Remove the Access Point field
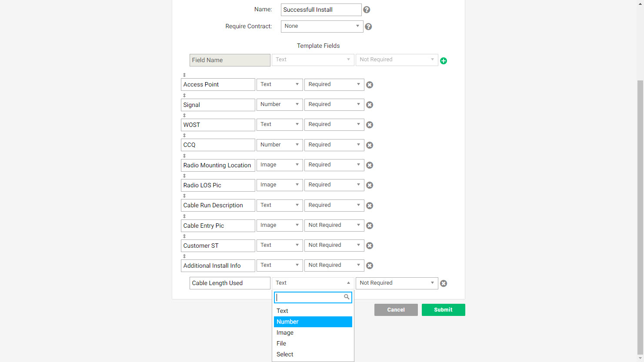The height and width of the screenshot is (362, 644). tap(370, 85)
